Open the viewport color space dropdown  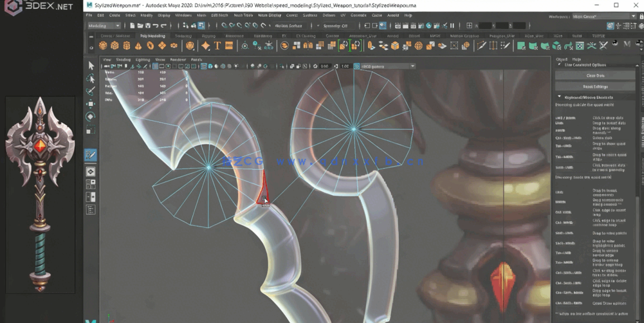[388, 66]
